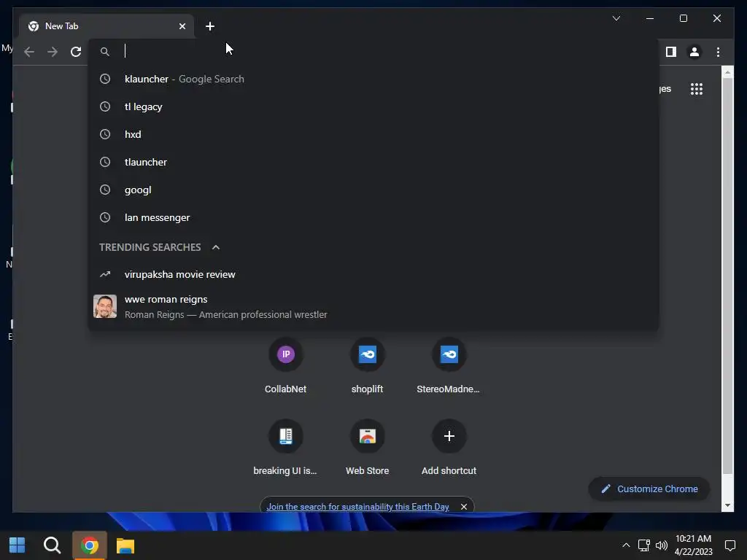Click the address bar search magnifier icon
This screenshot has height=560, width=747.
pyautogui.click(x=105, y=52)
